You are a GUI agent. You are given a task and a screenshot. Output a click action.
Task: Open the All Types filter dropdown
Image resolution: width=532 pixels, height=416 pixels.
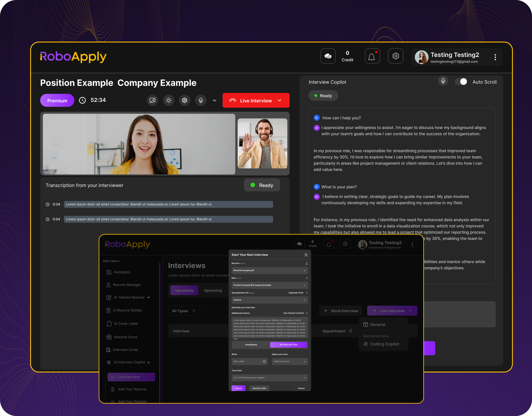184,311
